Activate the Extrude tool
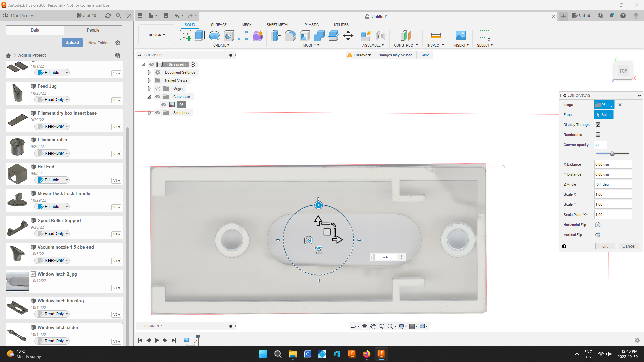 [200, 36]
